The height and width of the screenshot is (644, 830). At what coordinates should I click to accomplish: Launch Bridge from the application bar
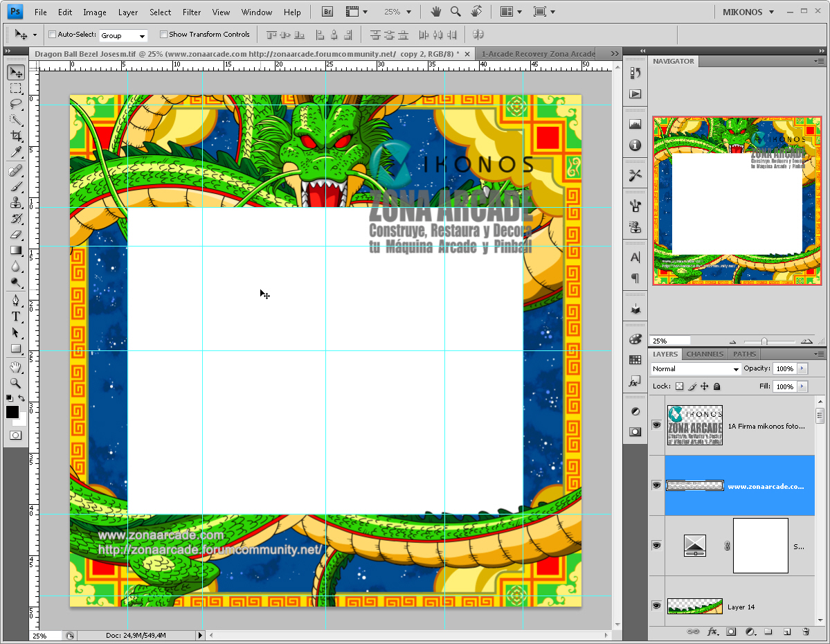(x=327, y=12)
